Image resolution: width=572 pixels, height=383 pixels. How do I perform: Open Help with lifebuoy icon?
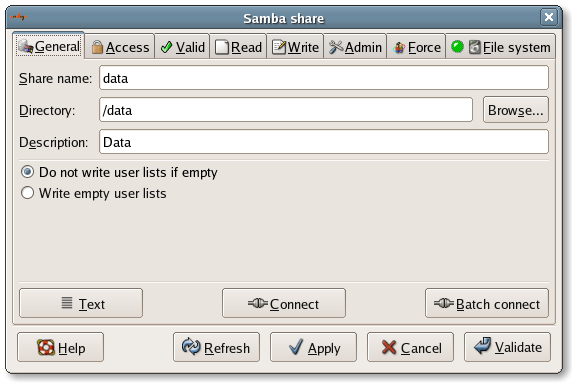pos(61,347)
